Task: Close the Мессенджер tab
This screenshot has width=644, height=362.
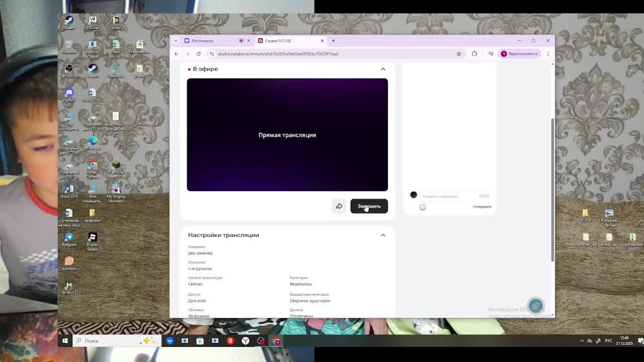Action: tap(248, 41)
